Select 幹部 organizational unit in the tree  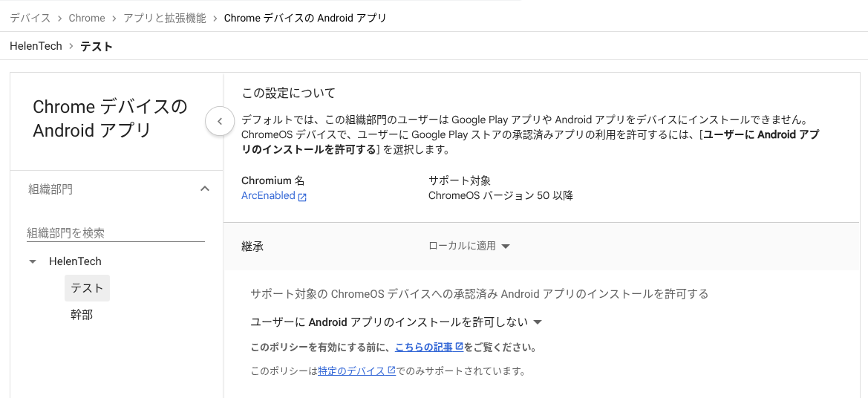point(82,315)
